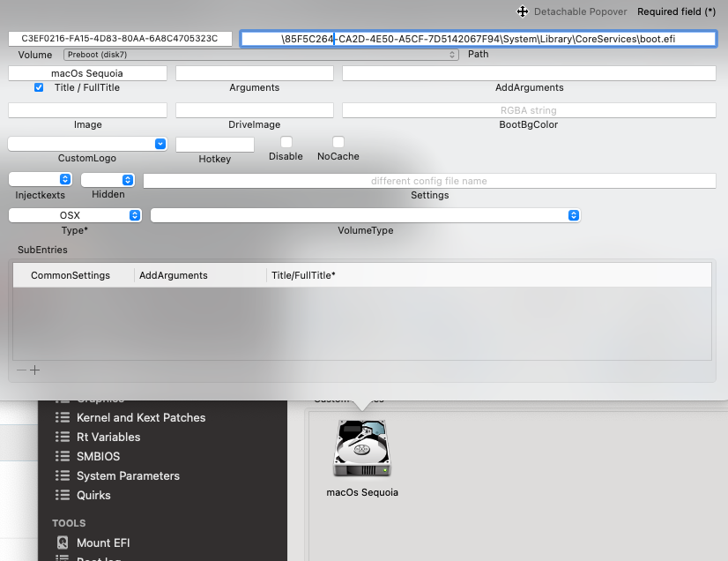Image resolution: width=728 pixels, height=561 pixels.
Task: Open the VolumeType dropdown
Action: pyautogui.click(x=366, y=215)
